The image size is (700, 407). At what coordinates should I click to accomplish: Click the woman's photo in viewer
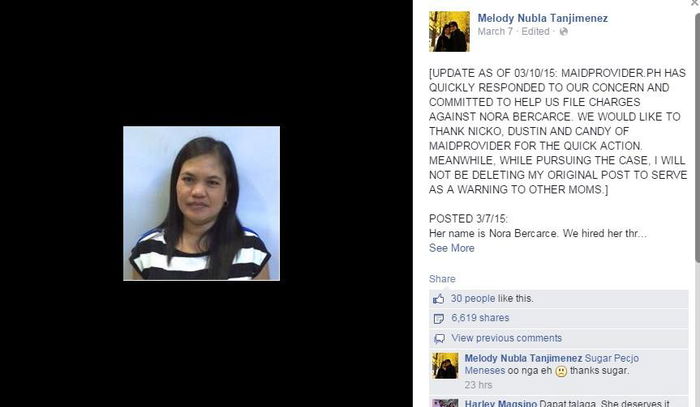click(x=201, y=204)
